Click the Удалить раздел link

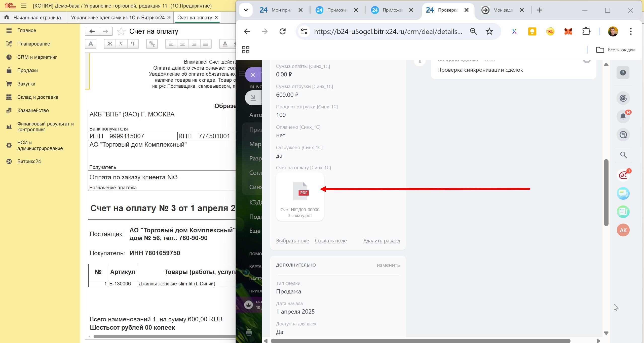pyautogui.click(x=381, y=241)
